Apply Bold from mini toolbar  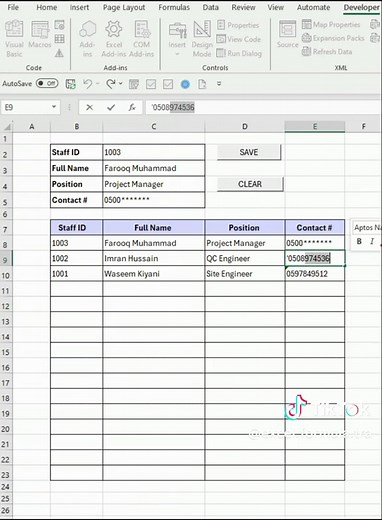coord(359,241)
